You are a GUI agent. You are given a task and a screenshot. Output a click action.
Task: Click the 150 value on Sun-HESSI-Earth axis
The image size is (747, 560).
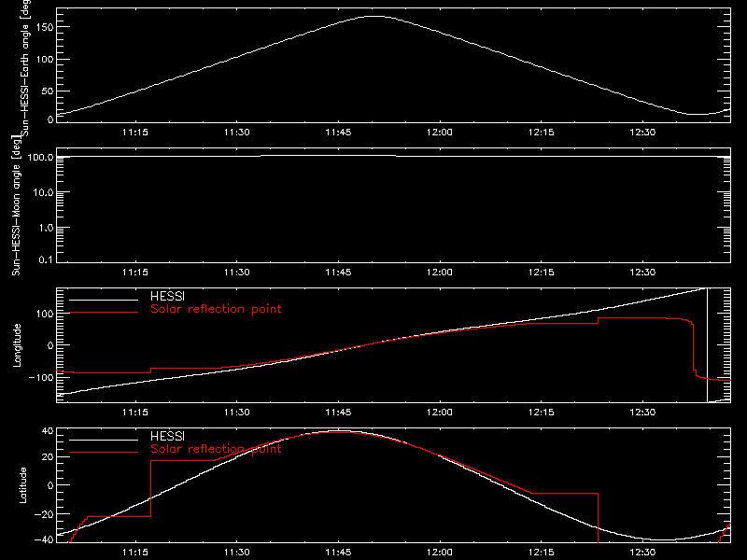45,27
